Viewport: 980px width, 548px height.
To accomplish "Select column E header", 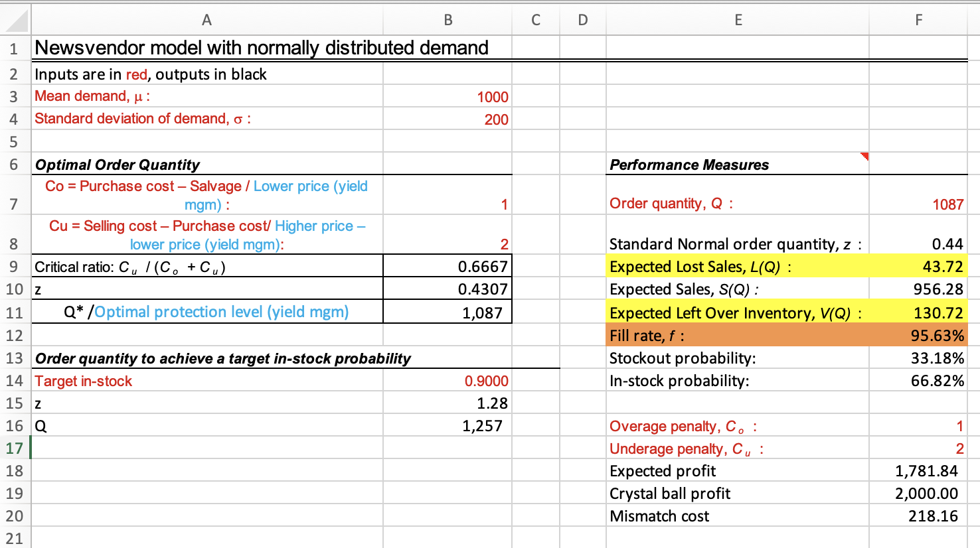I will pos(738,20).
